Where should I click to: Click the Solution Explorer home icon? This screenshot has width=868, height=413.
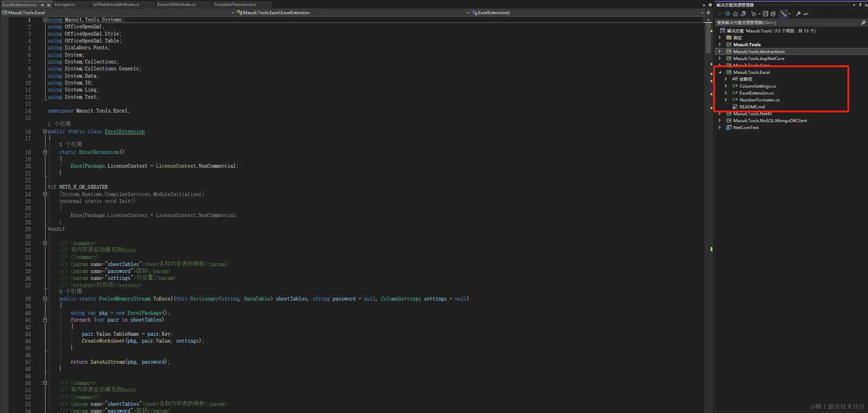click(x=735, y=14)
